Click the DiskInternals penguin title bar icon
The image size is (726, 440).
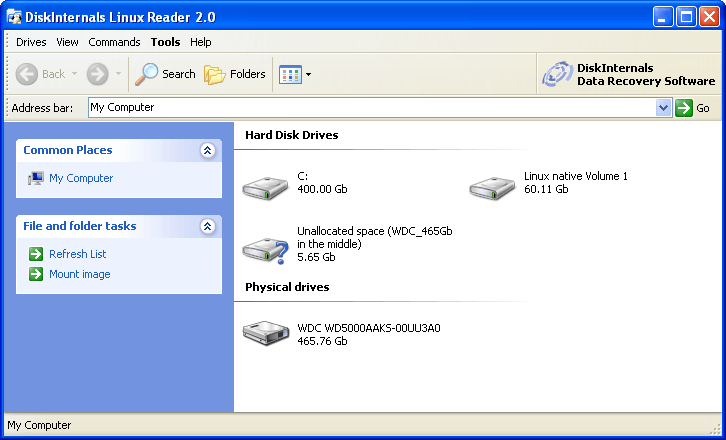tap(14, 17)
